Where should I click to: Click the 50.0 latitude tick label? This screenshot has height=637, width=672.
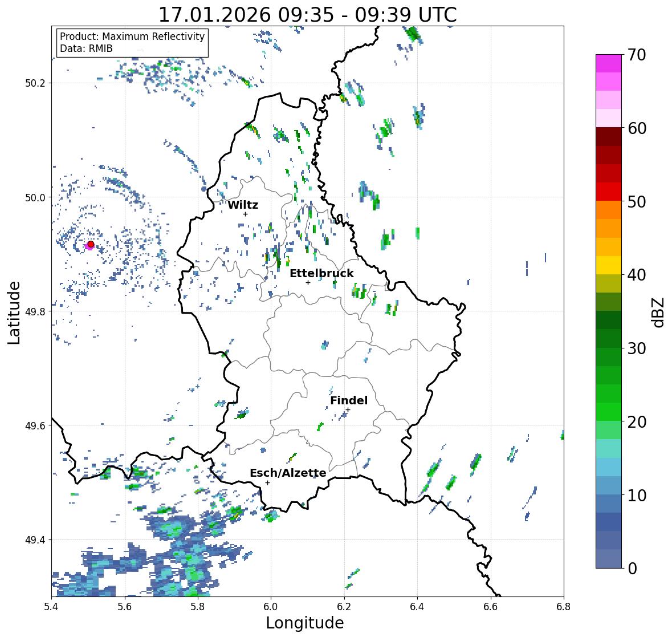[35, 197]
